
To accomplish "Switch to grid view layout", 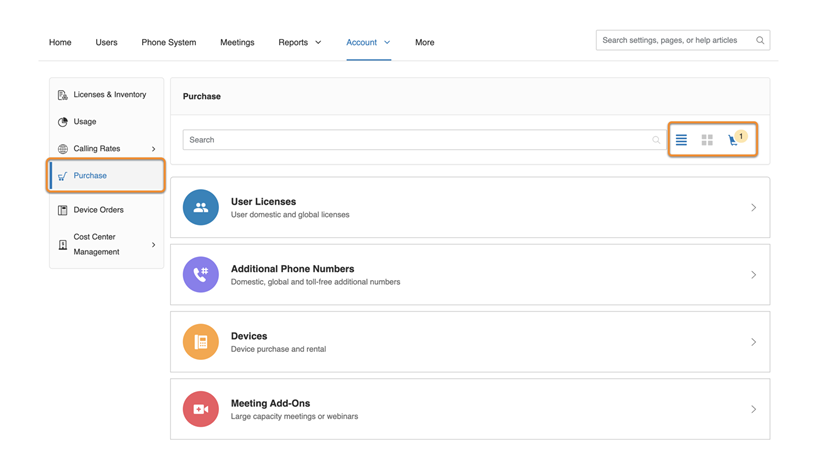I will (707, 140).
